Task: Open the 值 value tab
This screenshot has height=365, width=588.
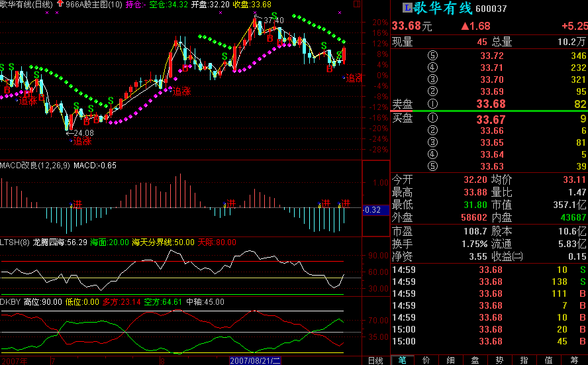Action: pyautogui.click(x=549, y=360)
